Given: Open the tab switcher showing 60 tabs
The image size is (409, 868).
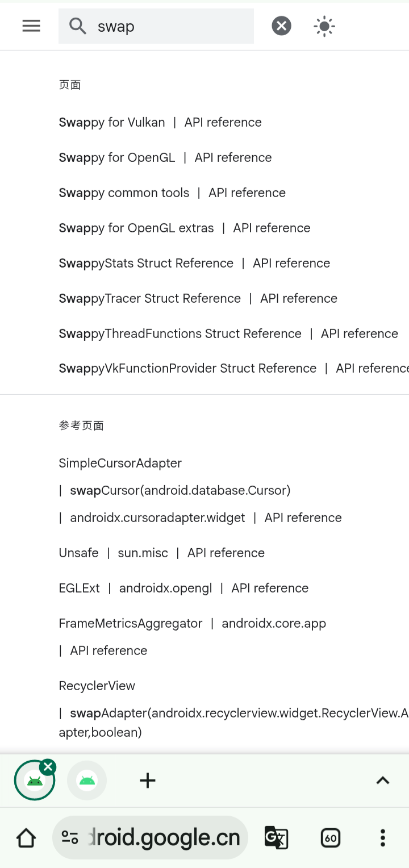Looking at the screenshot, I should coord(331,838).
